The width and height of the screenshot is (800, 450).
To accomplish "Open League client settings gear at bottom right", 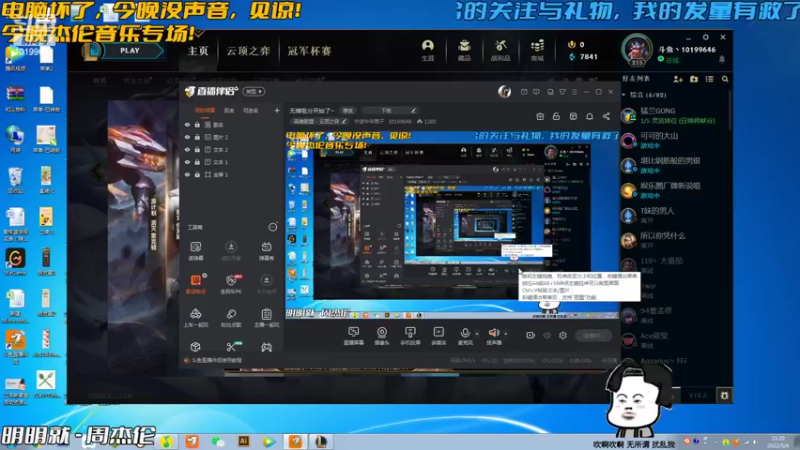I will click(724, 395).
